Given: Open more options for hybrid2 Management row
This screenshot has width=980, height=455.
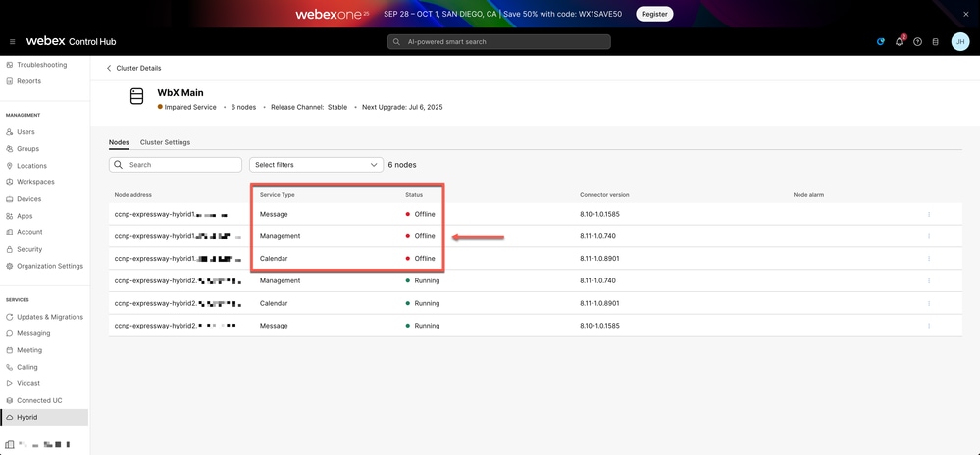Looking at the screenshot, I should (x=929, y=280).
